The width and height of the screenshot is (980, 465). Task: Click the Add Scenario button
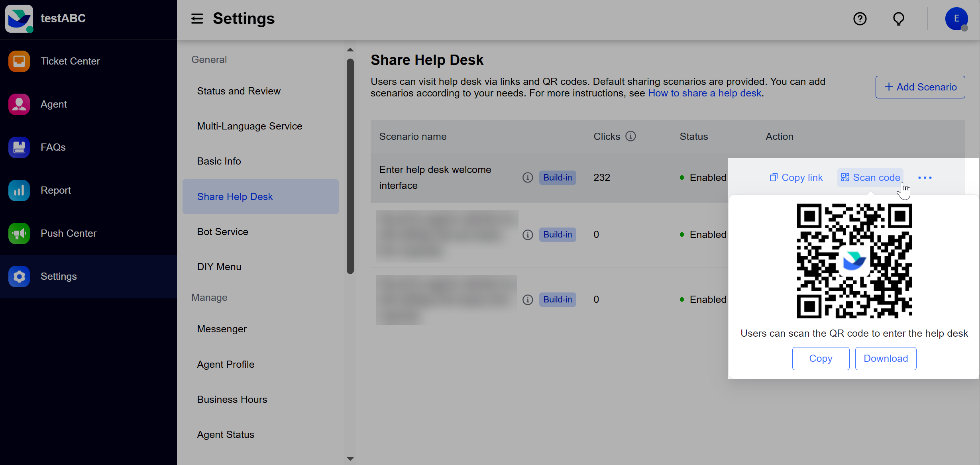coord(920,87)
